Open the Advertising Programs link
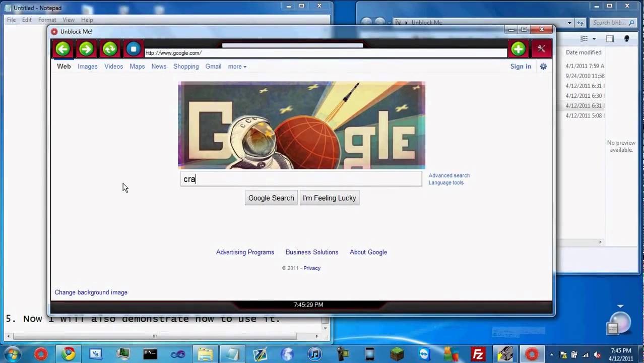Viewport: 644px width, 363px height. click(245, 252)
